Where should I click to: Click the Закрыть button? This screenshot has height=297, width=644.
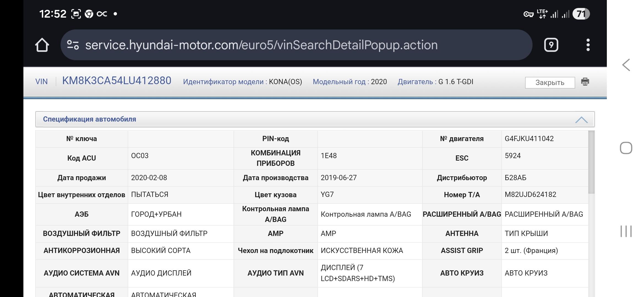pos(550,82)
